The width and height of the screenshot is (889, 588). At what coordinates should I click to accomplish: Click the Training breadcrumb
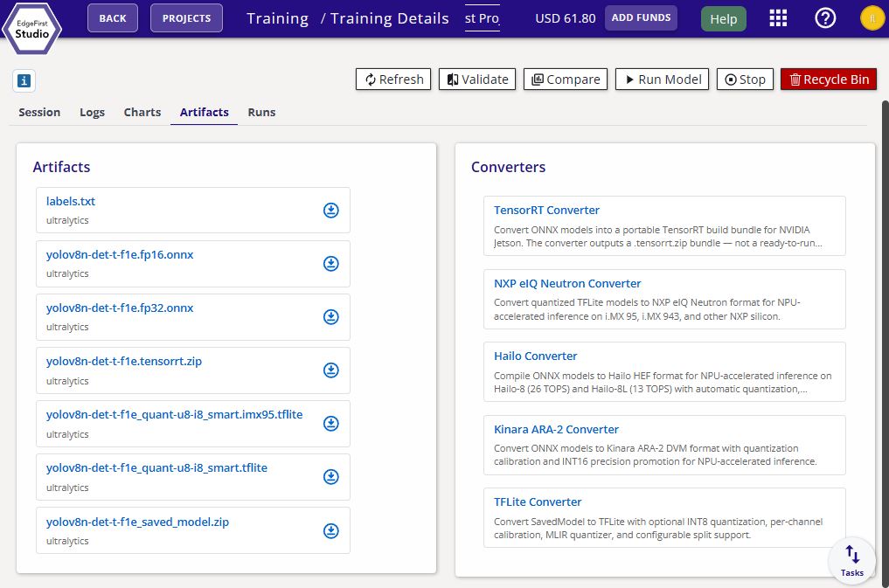277,18
